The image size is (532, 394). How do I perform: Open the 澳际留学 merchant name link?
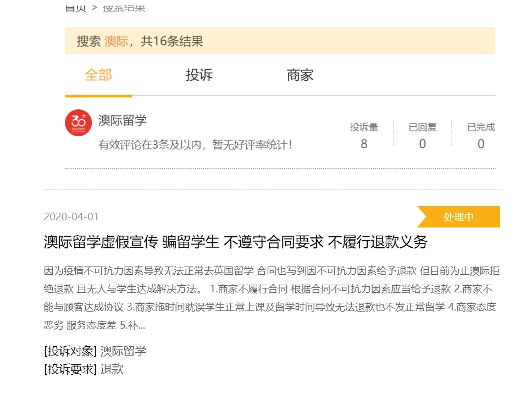point(123,120)
